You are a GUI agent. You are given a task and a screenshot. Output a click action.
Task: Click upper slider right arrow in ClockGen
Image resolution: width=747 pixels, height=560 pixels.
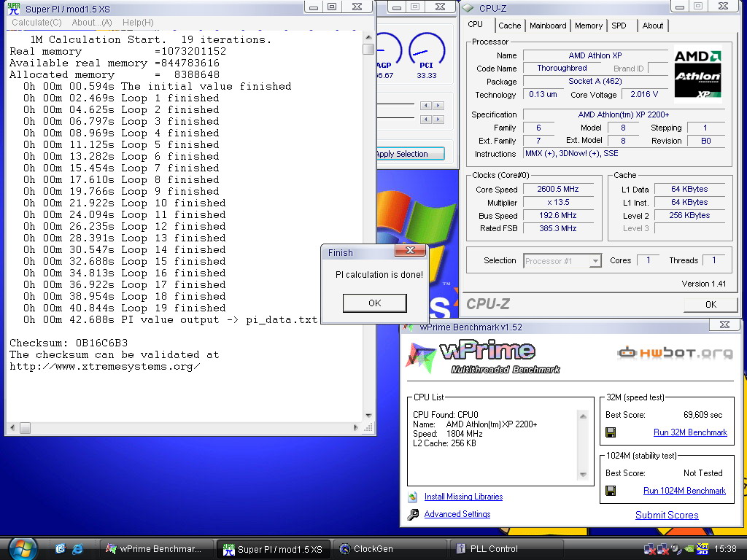pyautogui.click(x=438, y=106)
